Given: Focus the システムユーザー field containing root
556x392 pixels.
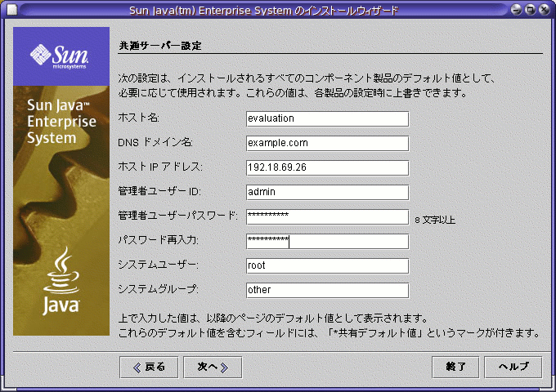Looking at the screenshot, I should [x=327, y=265].
